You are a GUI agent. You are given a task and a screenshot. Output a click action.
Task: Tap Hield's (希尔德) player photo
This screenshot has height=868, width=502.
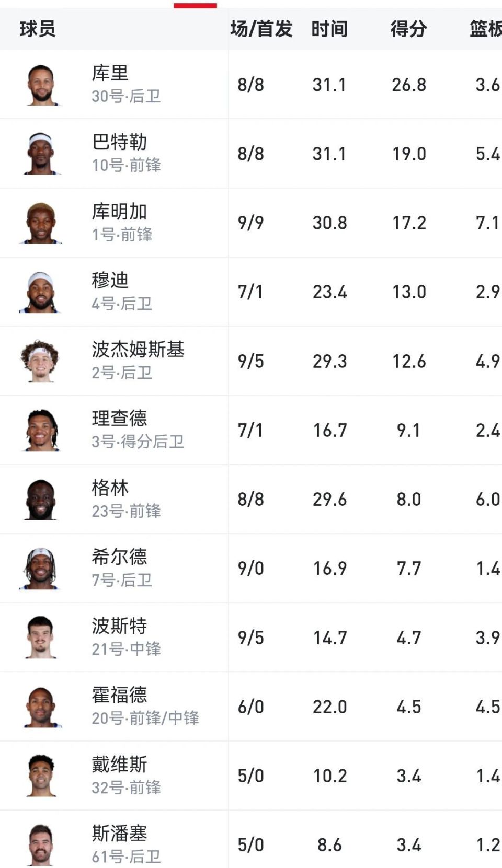tap(41, 569)
